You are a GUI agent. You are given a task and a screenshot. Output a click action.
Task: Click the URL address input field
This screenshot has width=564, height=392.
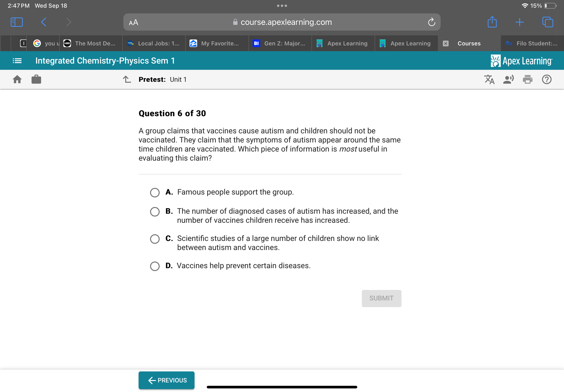pos(282,22)
